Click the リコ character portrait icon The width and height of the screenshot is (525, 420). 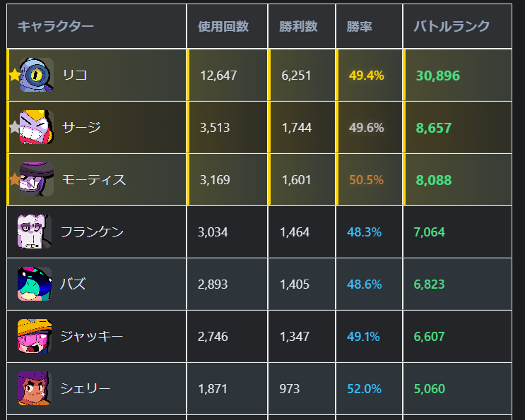coord(37,75)
